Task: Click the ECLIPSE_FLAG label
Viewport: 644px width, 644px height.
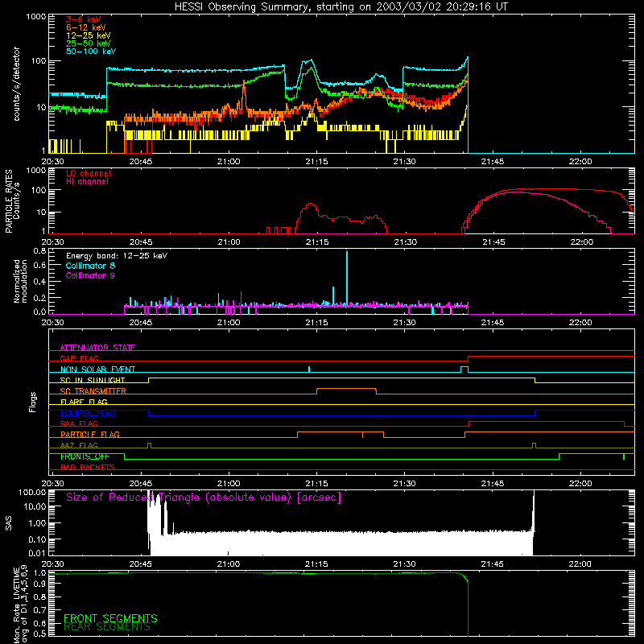Action: point(88,413)
